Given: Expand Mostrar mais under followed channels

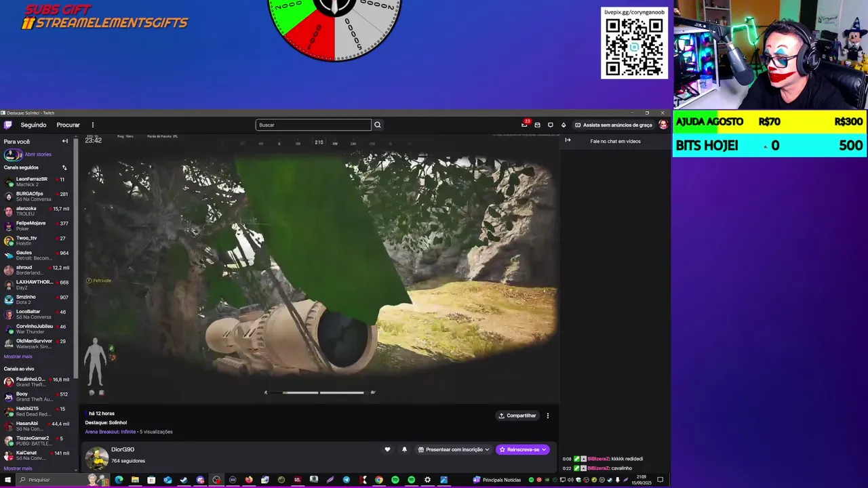Looking at the screenshot, I should 18,357.
